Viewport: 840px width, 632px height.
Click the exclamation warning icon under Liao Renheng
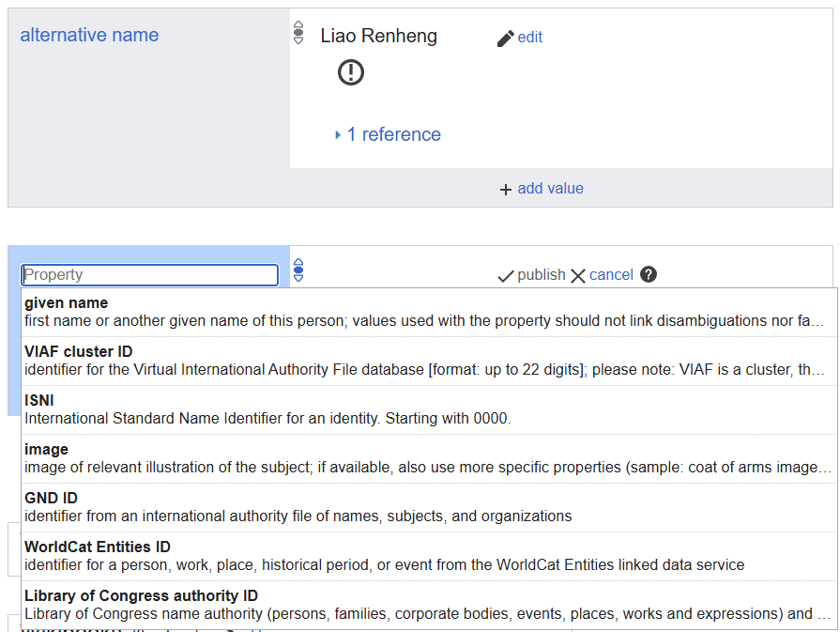351,72
